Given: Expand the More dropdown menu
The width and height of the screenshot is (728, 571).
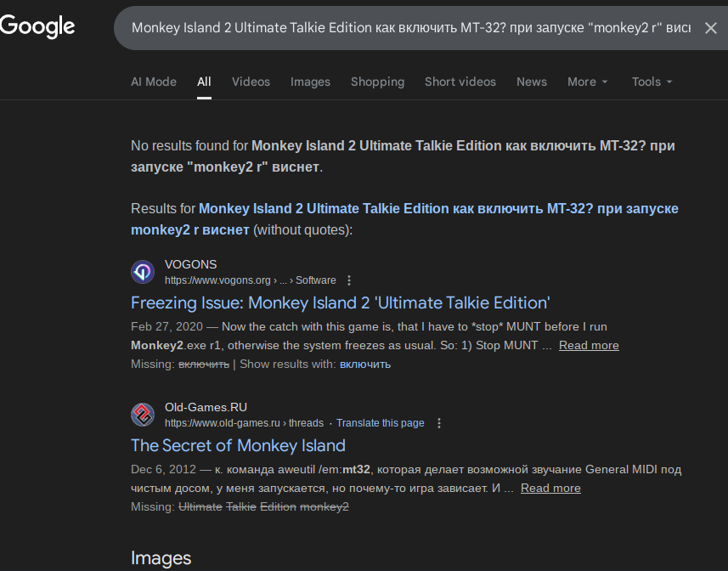Looking at the screenshot, I should pyautogui.click(x=587, y=82).
